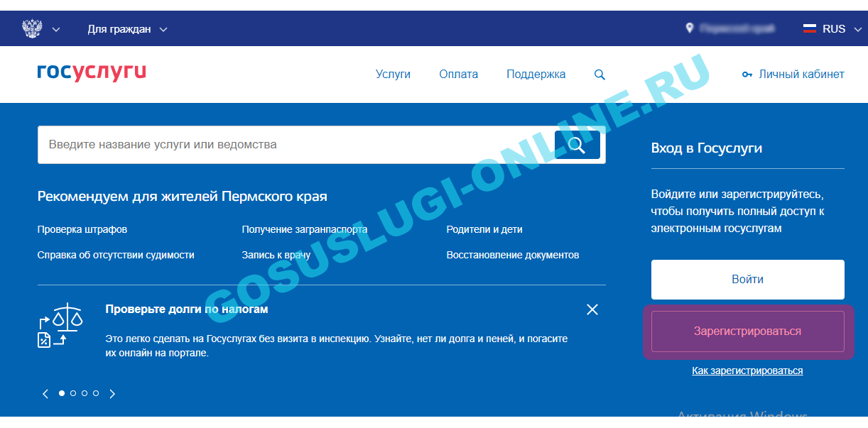Close the tax debts banner
The height and width of the screenshot is (428, 868).
(x=592, y=309)
